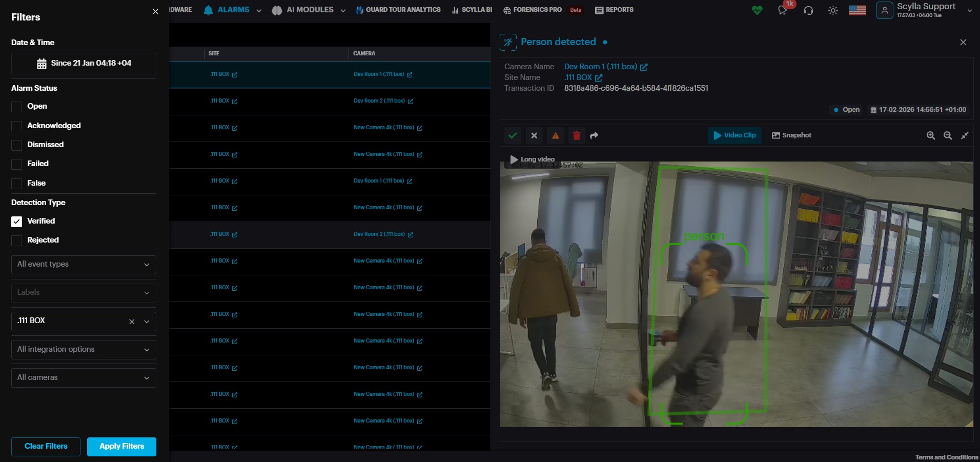
Task: Acknowledge alarm with green checkmark icon
Action: [x=513, y=136]
